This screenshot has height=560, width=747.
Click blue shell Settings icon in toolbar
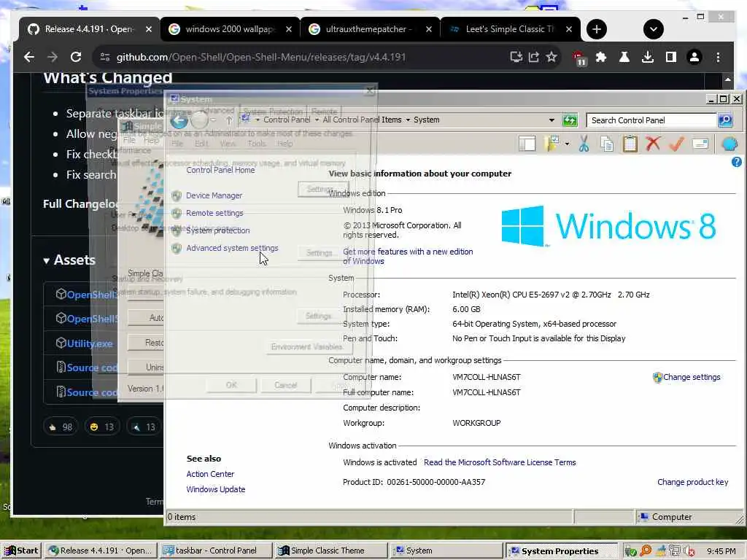pos(729,144)
